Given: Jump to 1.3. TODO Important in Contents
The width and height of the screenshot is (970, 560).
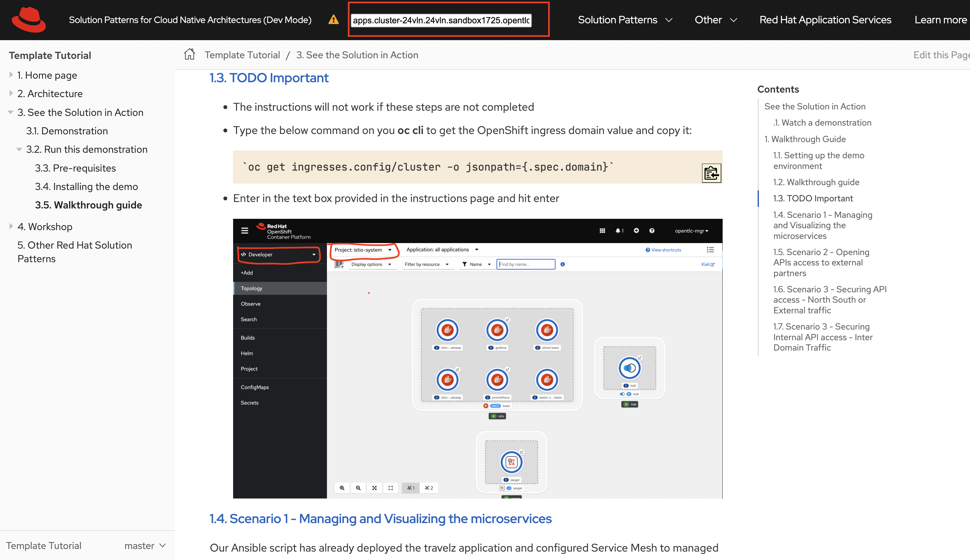Looking at the screenshot, I should (x=813, y=198).
